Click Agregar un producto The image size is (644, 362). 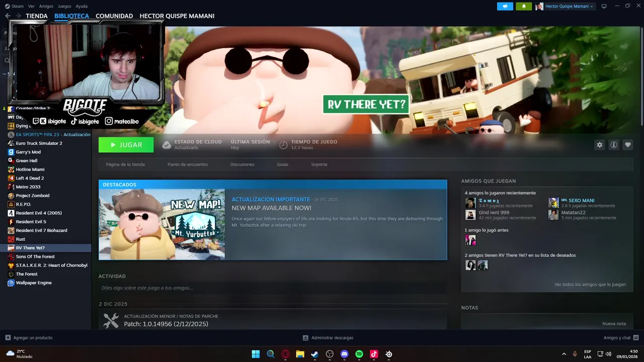[29, 338]
